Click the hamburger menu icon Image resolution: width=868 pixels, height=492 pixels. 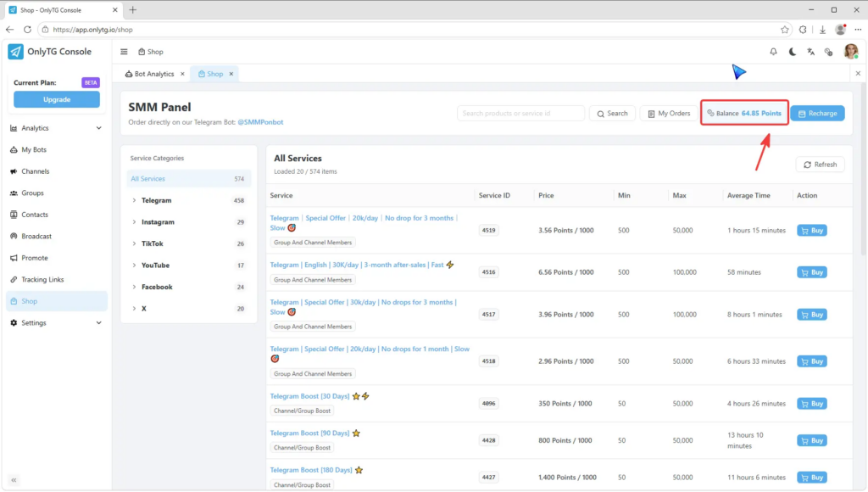pos(124,52)
